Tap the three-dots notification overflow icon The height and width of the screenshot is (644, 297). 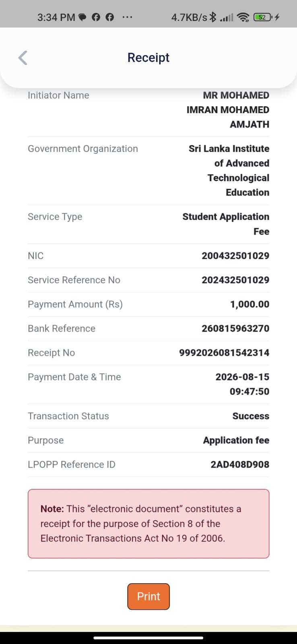coord(127,17)
